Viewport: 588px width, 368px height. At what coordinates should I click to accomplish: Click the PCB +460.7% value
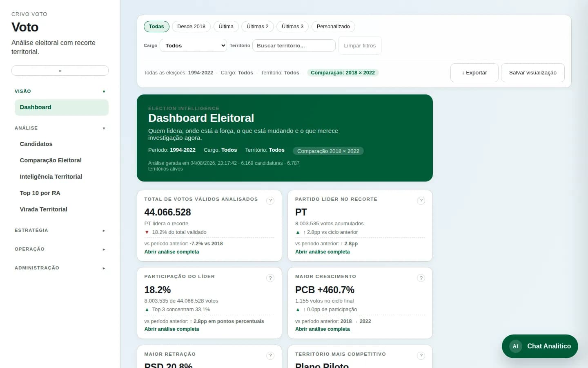tap(325, 290)
